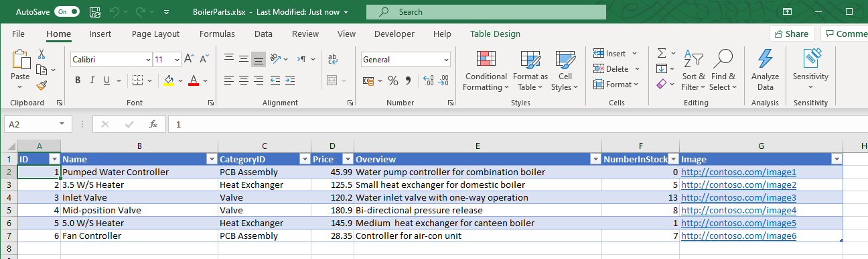This screenshot has height=259, width=868.
Task: Open the contoso.com/image4 link
Action: pos(739,210)
